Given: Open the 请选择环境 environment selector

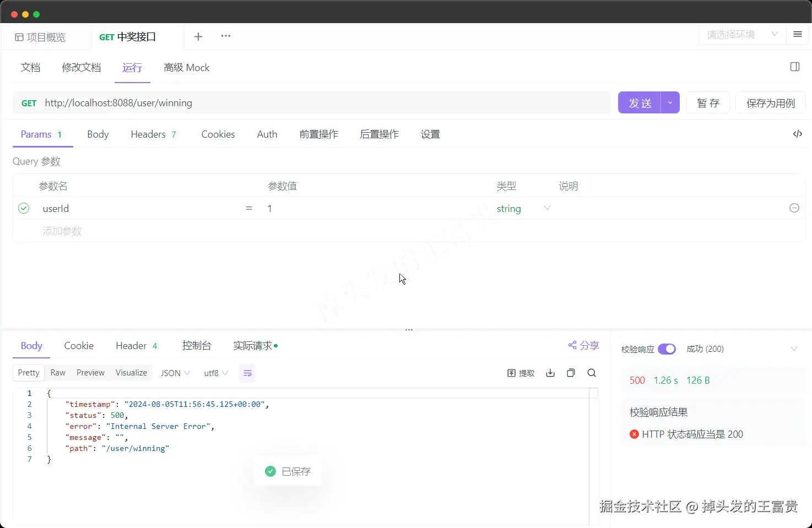Looking at the screenshot, I should (x=742, y=35).
